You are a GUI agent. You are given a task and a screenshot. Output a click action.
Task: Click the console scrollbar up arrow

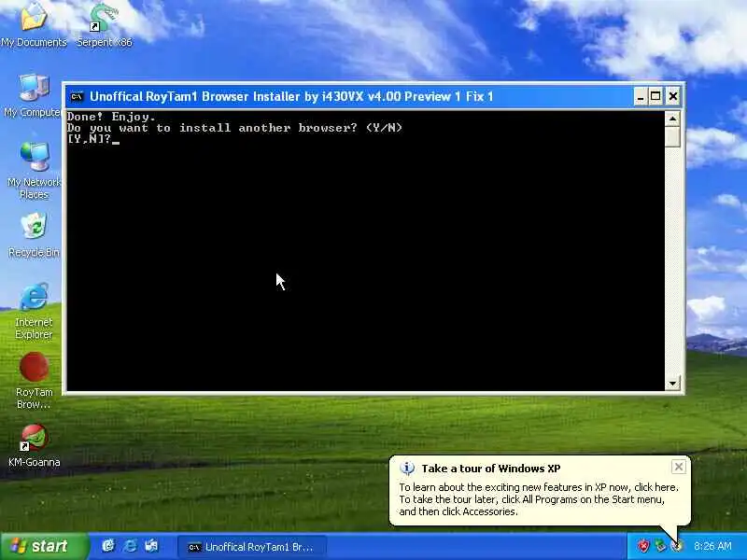point(672,119)
